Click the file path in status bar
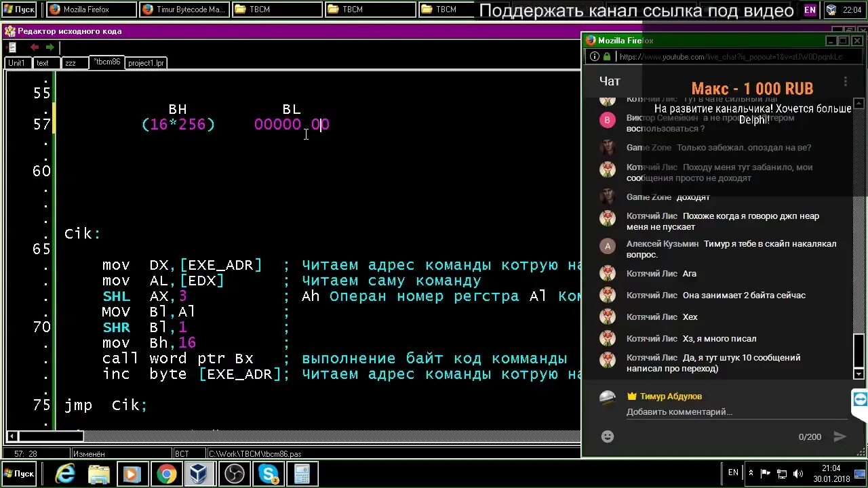 [x=254, y=453]
